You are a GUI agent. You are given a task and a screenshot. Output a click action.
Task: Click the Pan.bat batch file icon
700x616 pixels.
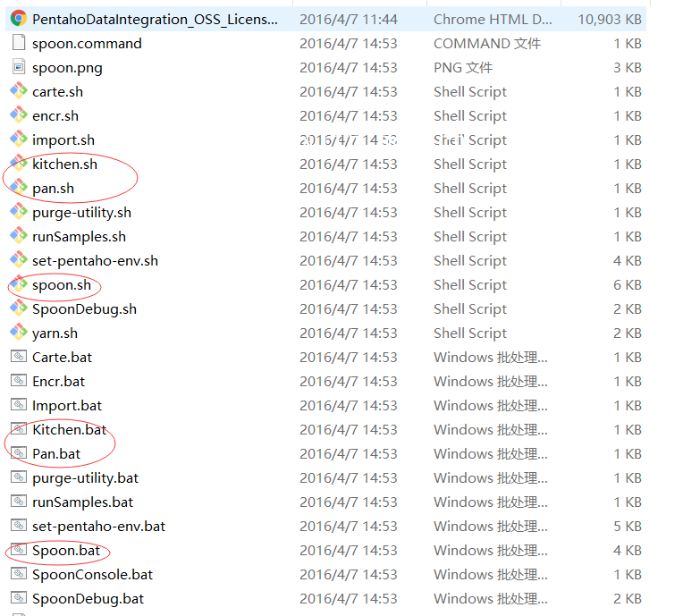pyautogui.click(x=18, y=453)
